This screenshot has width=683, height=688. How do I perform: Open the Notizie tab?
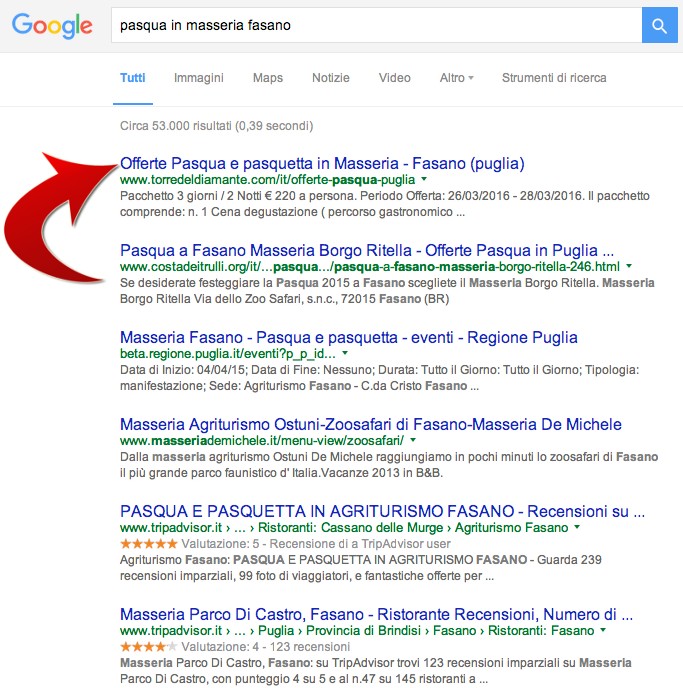point(331,78)
